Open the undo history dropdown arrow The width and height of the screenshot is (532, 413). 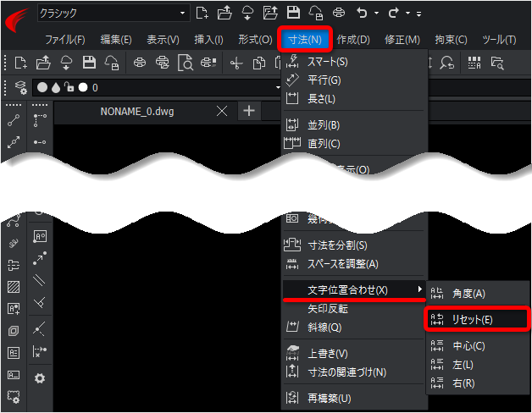(376, 13)
